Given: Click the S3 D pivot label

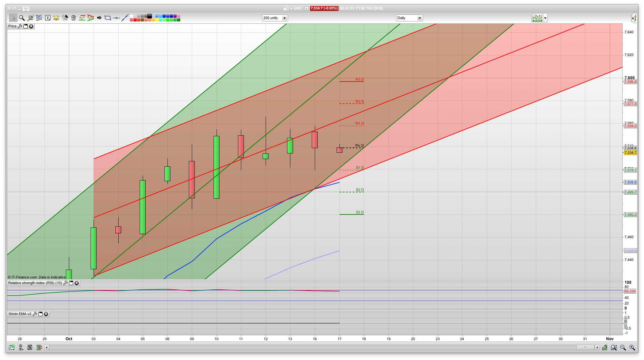Looking at the screenshot, I should tap(360, 212).
